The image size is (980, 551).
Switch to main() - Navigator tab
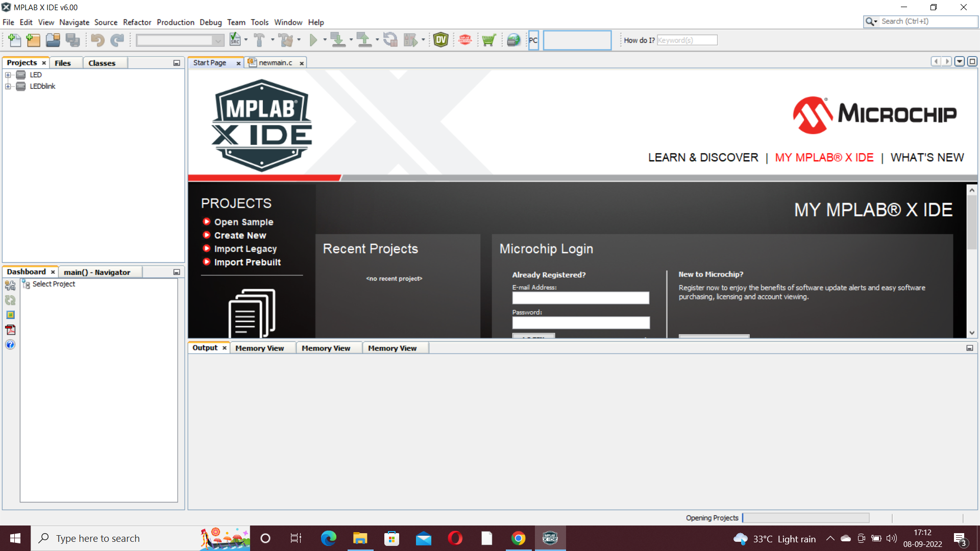[97, 272]
